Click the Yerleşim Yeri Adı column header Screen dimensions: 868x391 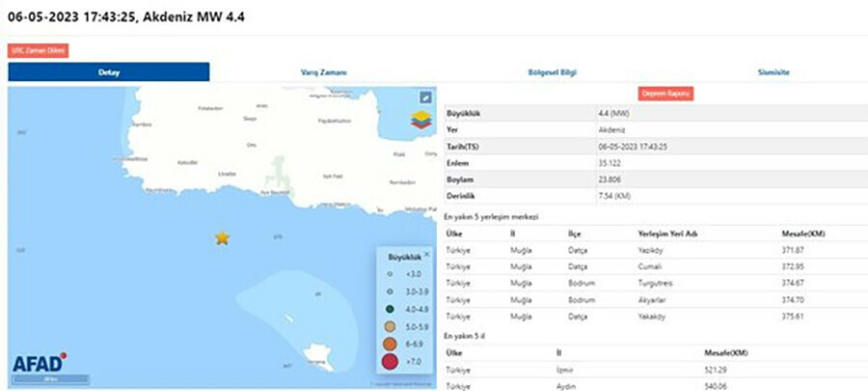click(x=665, y=233)
